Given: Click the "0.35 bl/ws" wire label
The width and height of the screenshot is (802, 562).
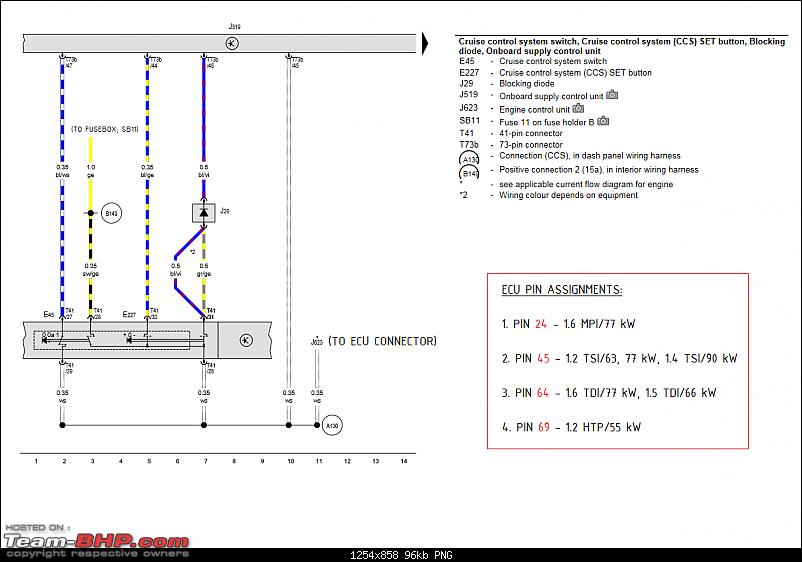Looking at the screenshot, I should [x=62, y=171].
